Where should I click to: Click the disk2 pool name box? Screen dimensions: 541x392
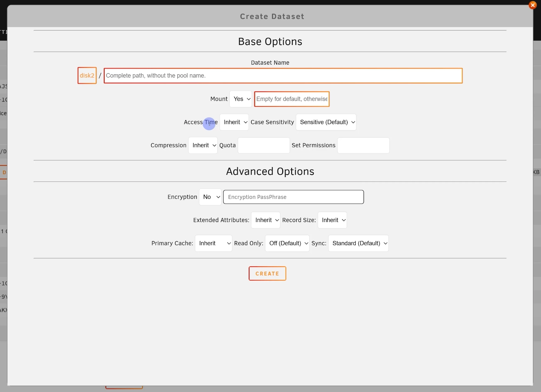click(87, 76)
